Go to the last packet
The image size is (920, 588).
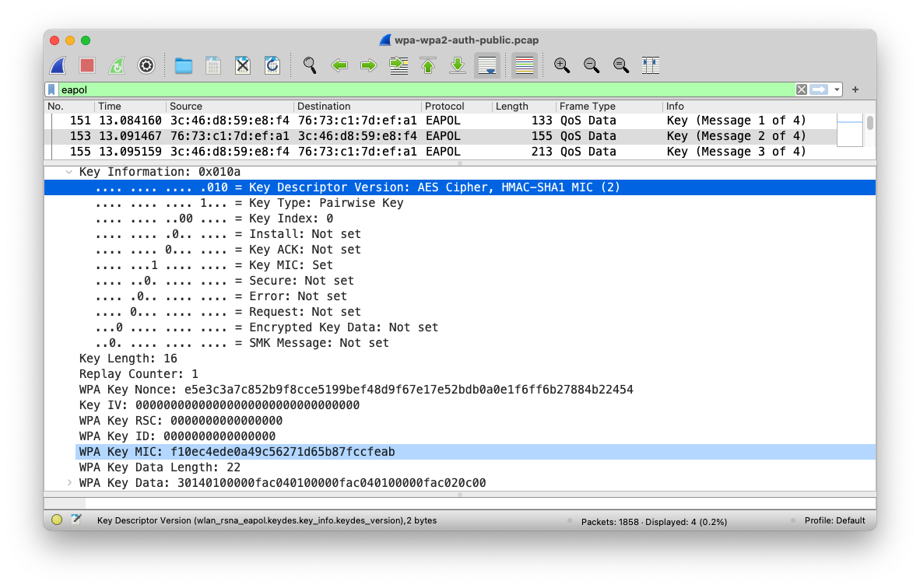[458, 66]
